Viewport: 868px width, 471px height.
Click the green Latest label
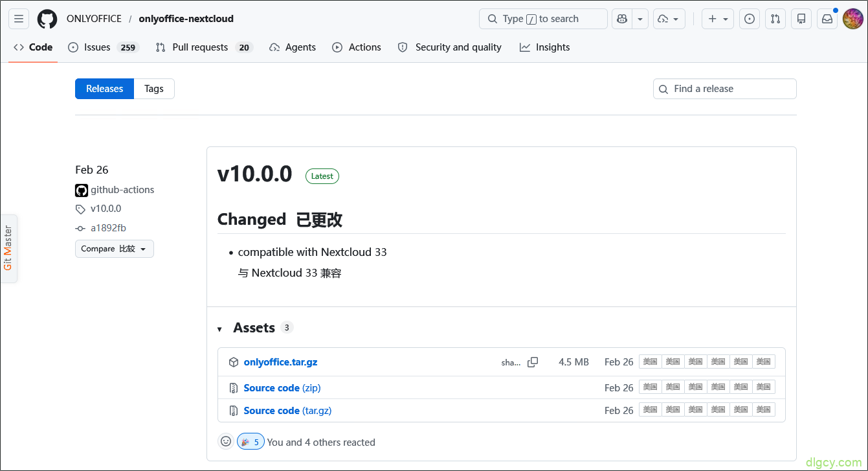[322, 176]
